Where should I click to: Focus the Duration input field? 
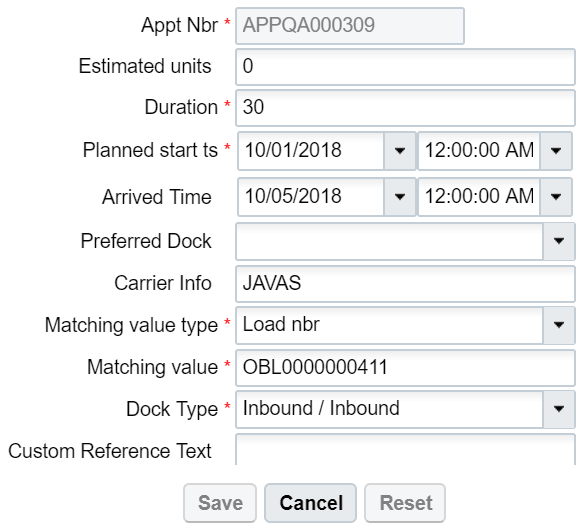pos(405,108)
